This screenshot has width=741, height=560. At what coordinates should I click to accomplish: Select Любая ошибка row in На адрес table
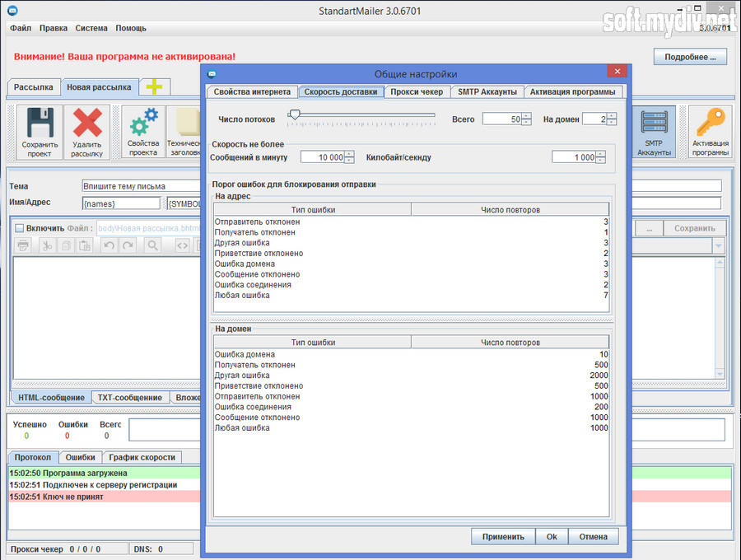(x=412, y=296)
